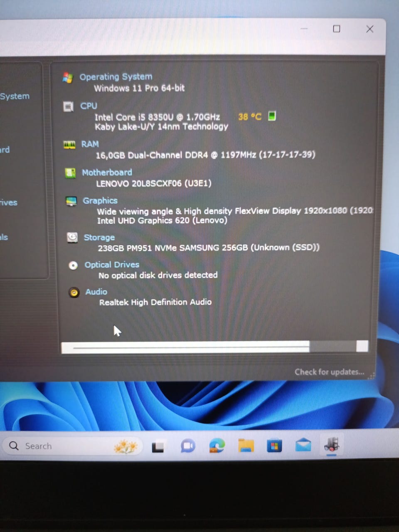Click the LENOVO 20L8SCXF06 motherboard text
Viewport: 399px width, 532px height.
(x=154, y=183)
